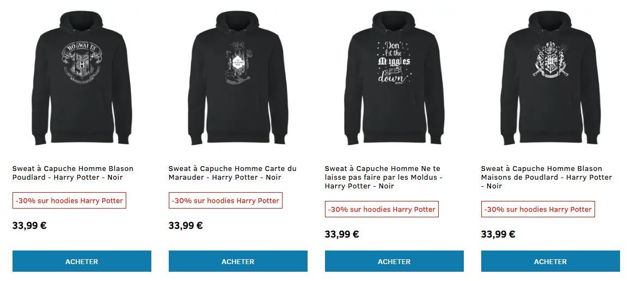Buy the Moldus hoodie with ACHETER

click(394, 261)
